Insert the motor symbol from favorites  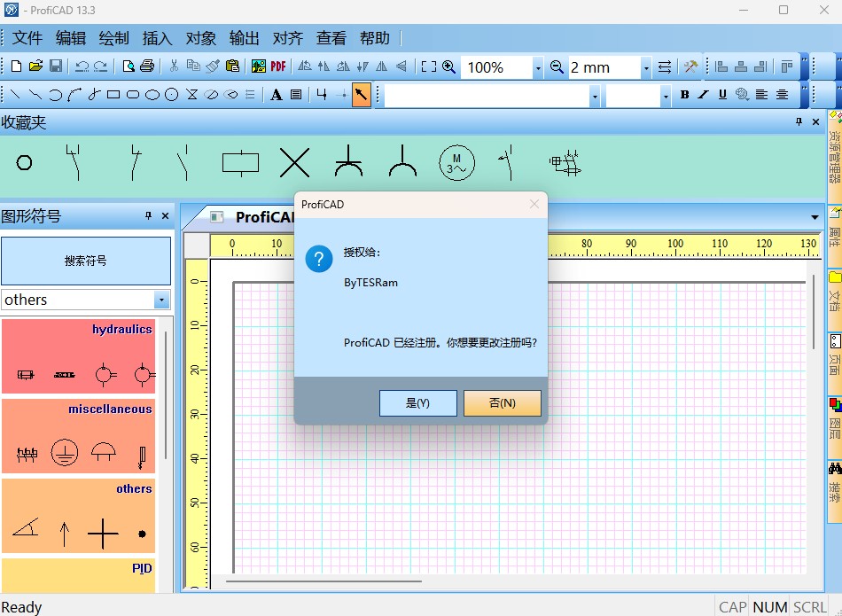tap(457, 163)
